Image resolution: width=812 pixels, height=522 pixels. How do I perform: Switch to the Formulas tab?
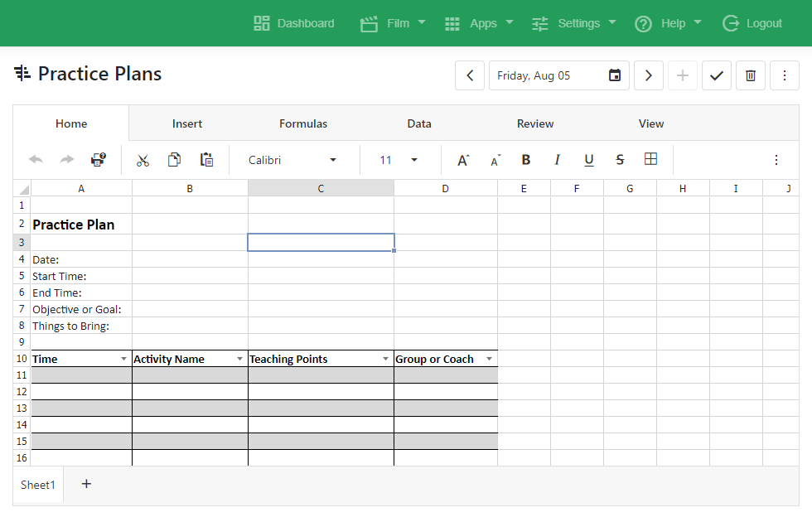pos(303,123)
